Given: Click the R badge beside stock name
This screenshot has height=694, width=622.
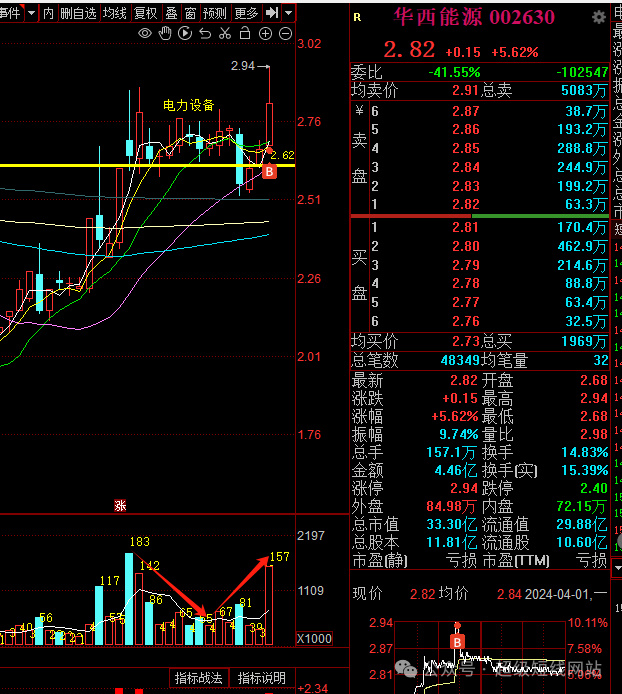Looking at the screenshot, I should tap(357, 17).
